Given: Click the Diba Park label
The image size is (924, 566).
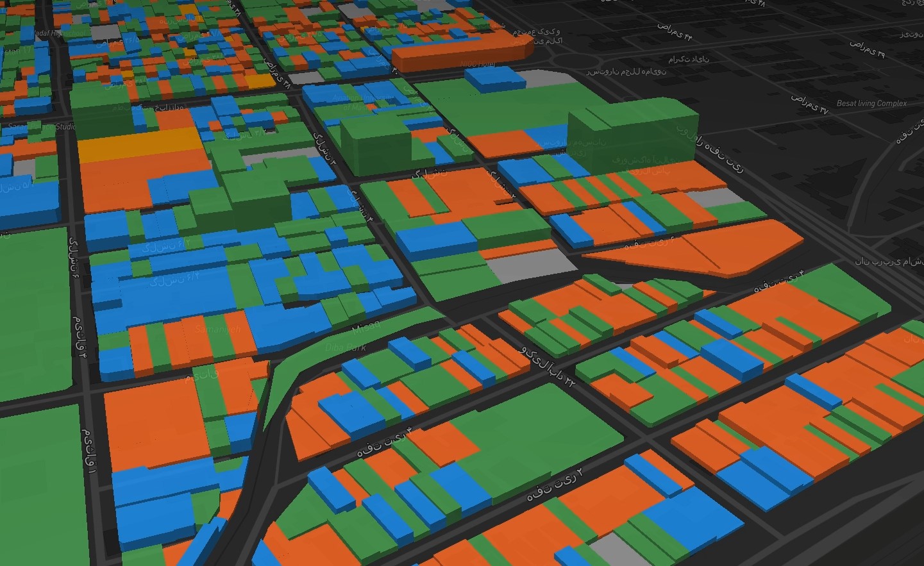Looking at the screenshot, I should tap(344, 348).
